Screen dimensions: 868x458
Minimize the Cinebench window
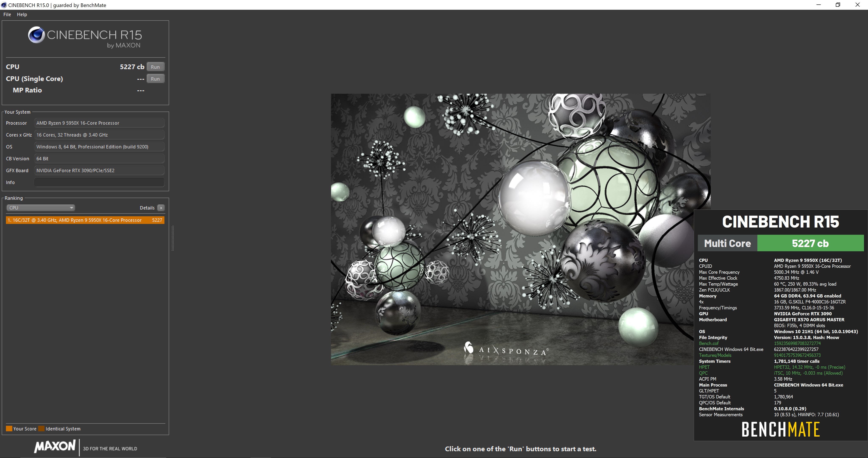818,5
